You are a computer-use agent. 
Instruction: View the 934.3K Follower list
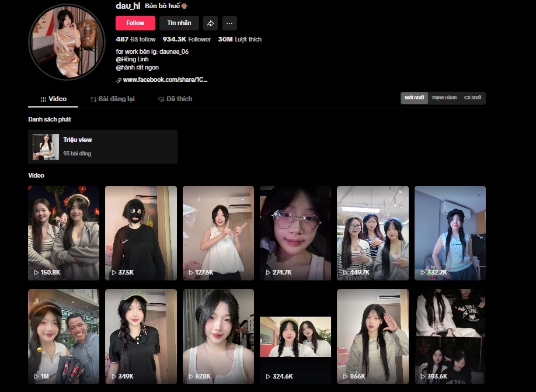(x=186, y=39)
